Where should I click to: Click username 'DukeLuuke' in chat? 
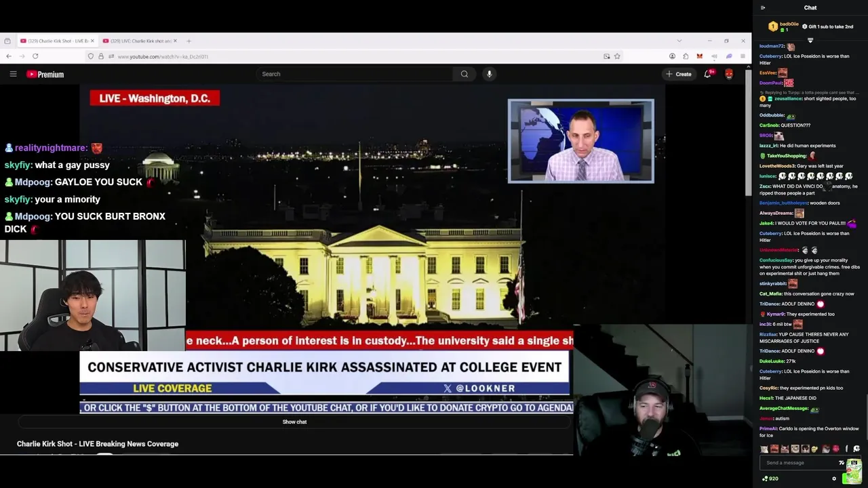click(771, 361)
